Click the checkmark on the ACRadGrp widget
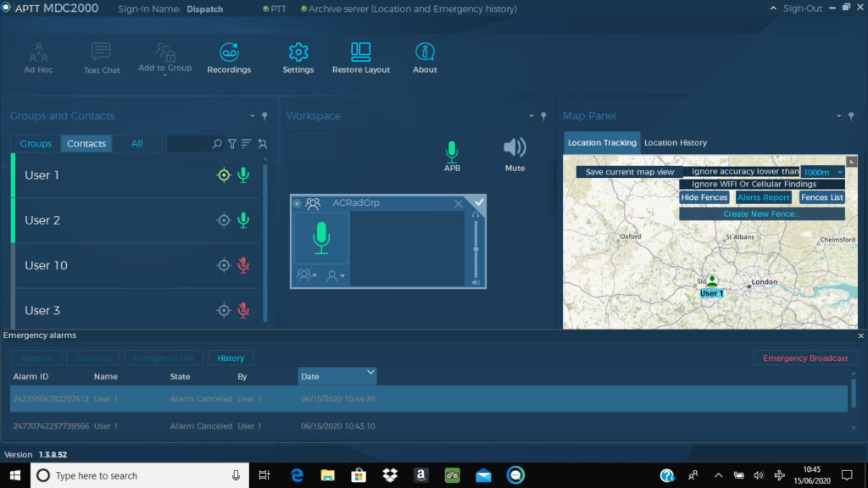Image resolution: width=868 pixels, height=488 pixels. coord(479,202)
